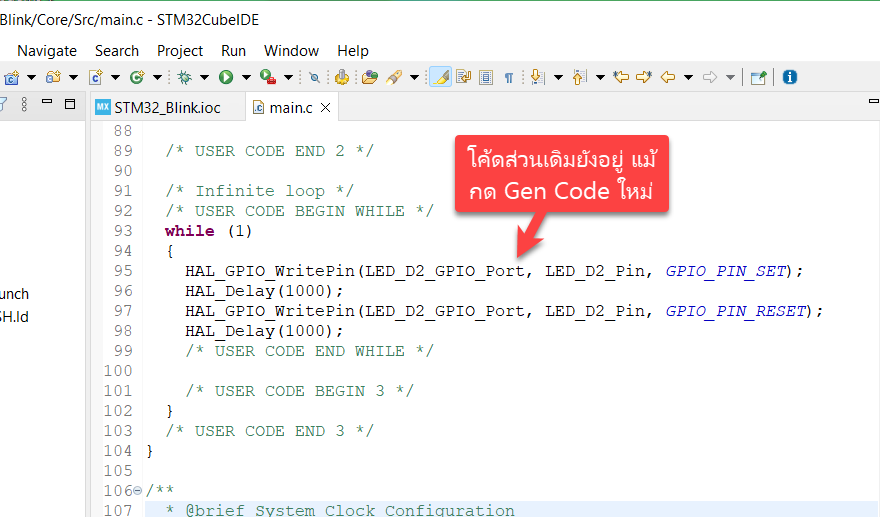Open the Search menu
Screen dimensions: 880x517
click(x=117, y=51)
